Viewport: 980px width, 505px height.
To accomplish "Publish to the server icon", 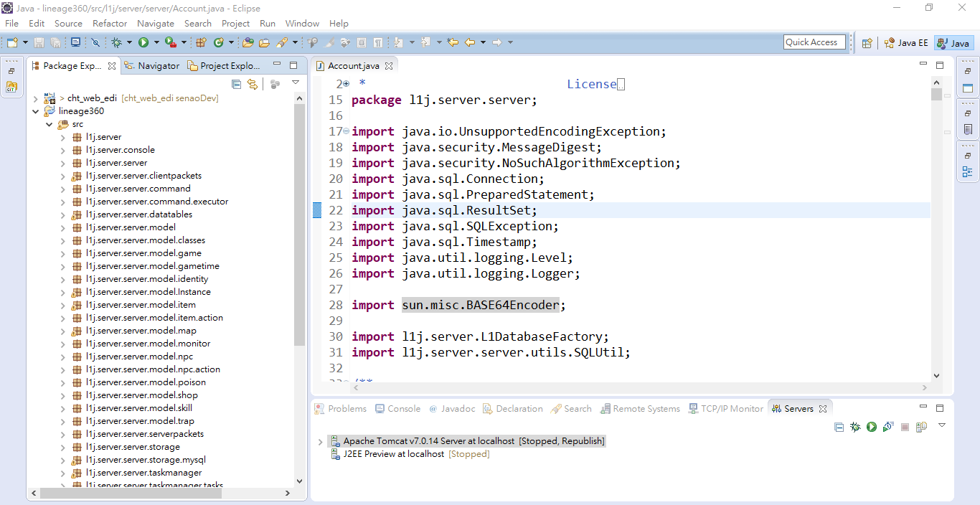I will (x=921, y=427).
